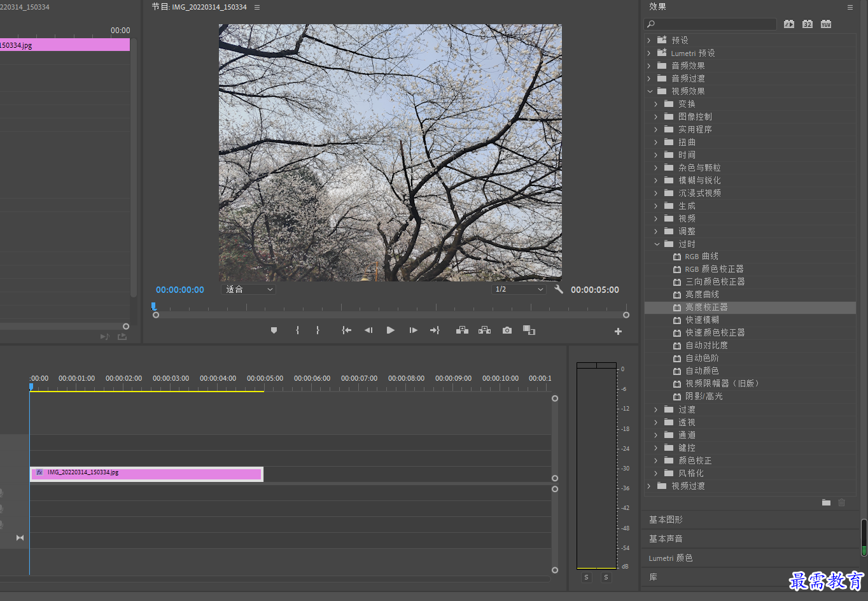The image size is (868, 601).
Task: Click the Extract edit icon
Action: [485, 330]
